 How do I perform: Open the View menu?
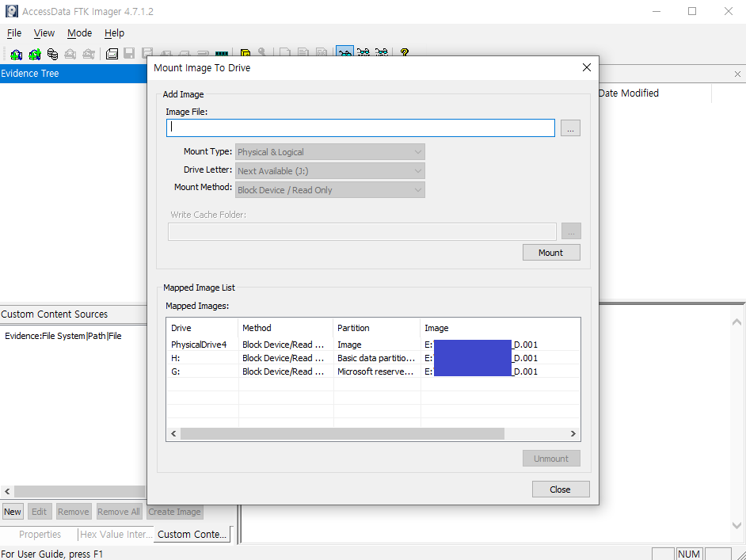tap(44, 32)
